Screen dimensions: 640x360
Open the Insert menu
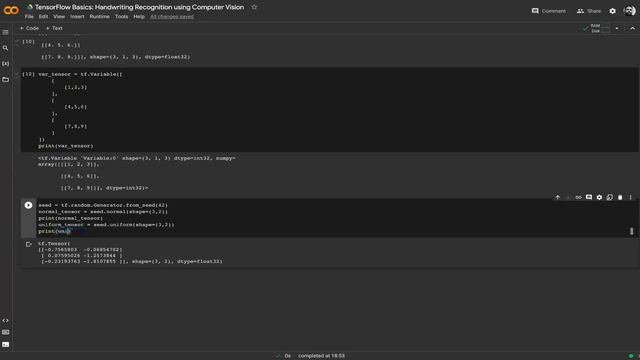coord(77,17)
